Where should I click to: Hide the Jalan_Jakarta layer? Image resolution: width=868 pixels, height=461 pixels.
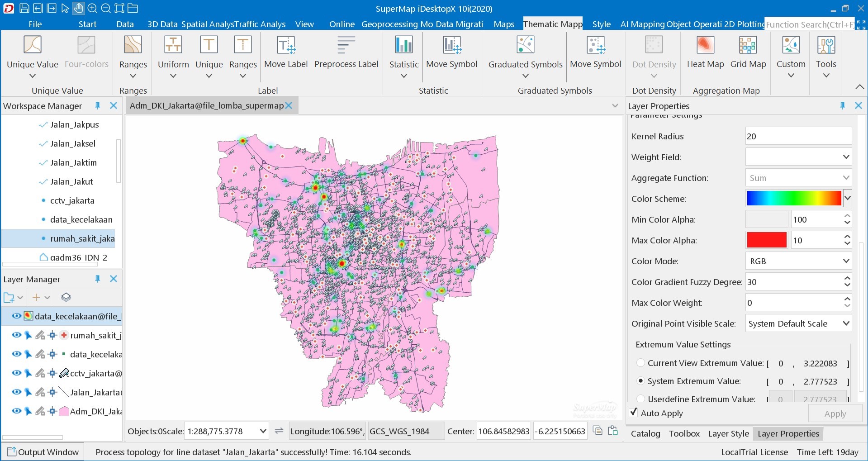(x=16, y=392)
